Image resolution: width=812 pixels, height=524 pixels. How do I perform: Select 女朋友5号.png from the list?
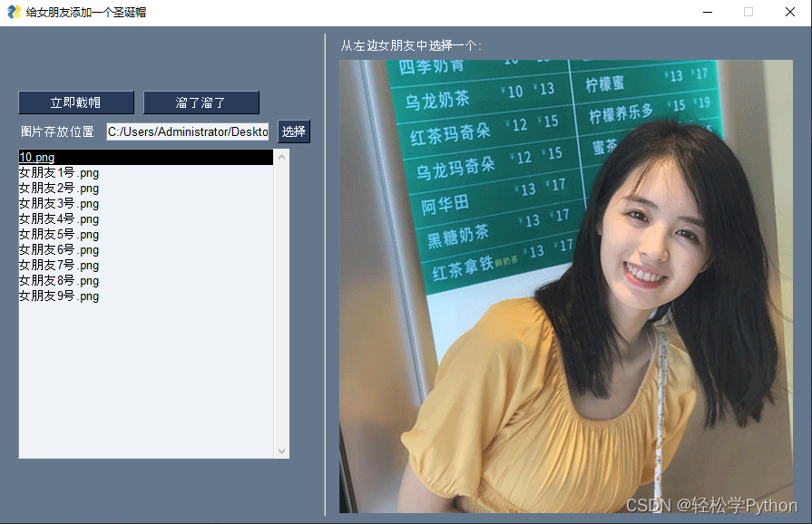coord(58,234)
